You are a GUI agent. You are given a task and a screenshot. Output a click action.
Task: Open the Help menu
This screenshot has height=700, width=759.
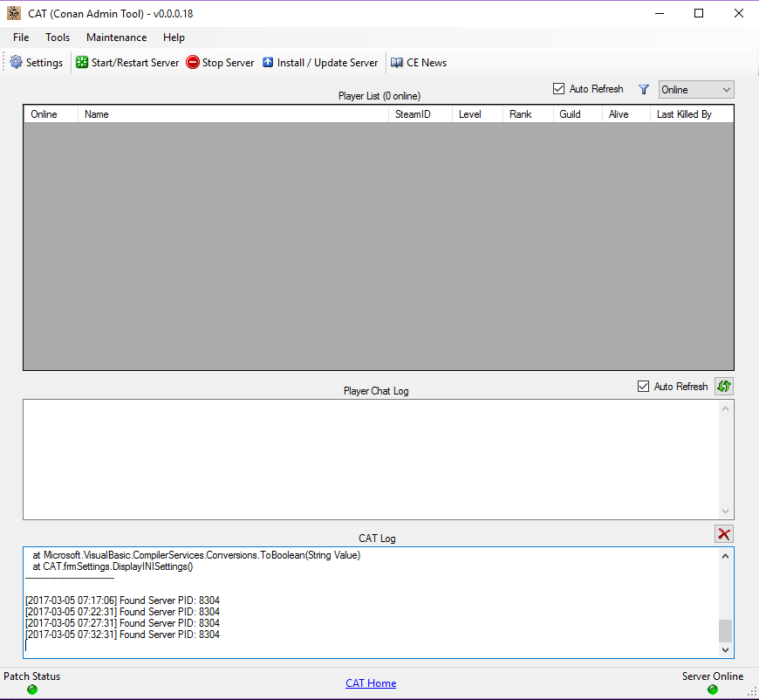[174, 38]
